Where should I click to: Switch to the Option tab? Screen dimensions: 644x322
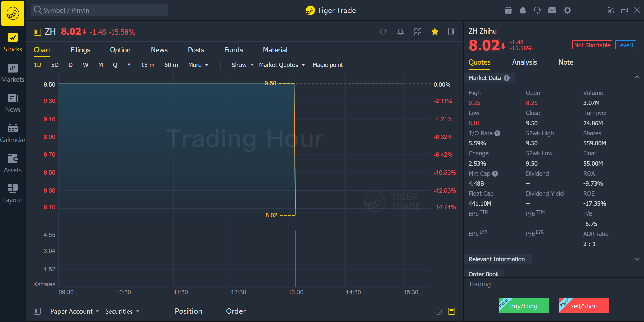click(x=120, y=50)
